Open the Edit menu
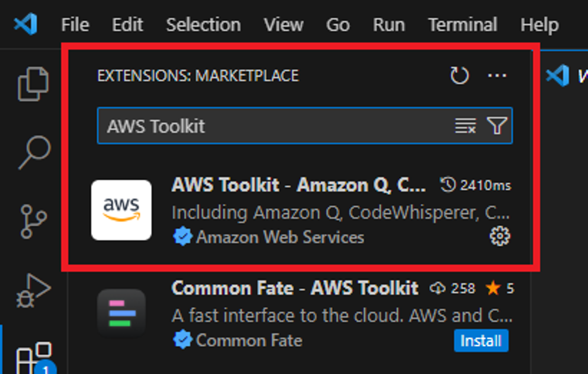 [127, 25]
